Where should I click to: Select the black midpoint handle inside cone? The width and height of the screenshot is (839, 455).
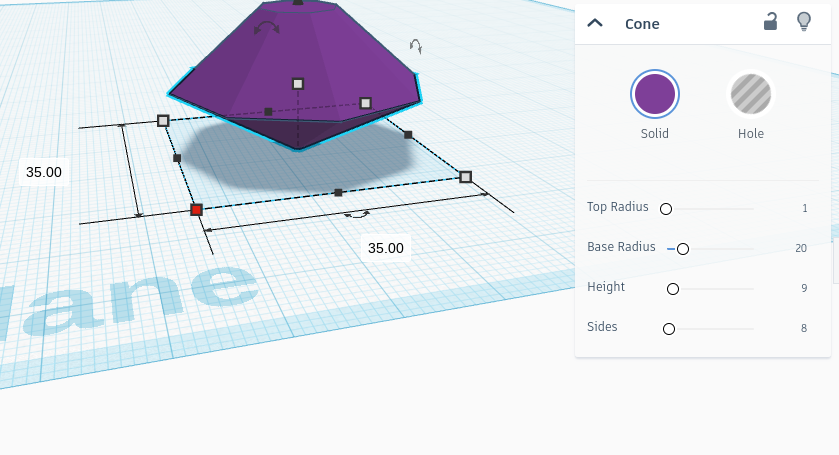268,111
